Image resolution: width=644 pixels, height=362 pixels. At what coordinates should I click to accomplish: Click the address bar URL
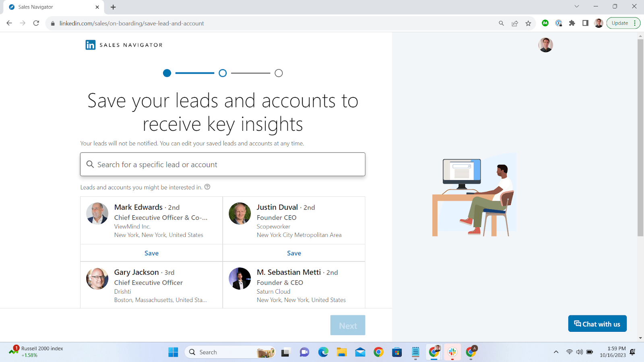tap(132, 23)
